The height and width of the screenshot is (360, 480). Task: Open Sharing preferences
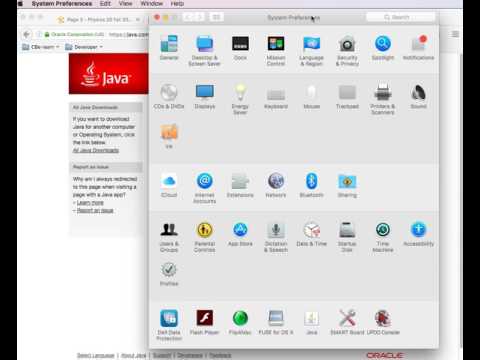[x=347, y=185]
